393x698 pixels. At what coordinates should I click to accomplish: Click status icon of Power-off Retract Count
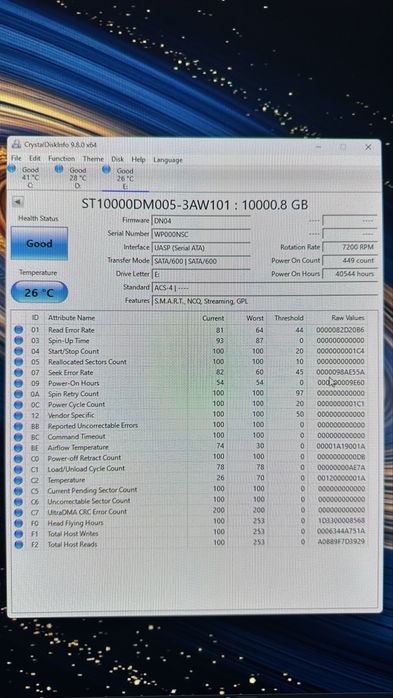click(x=19, y=458)
